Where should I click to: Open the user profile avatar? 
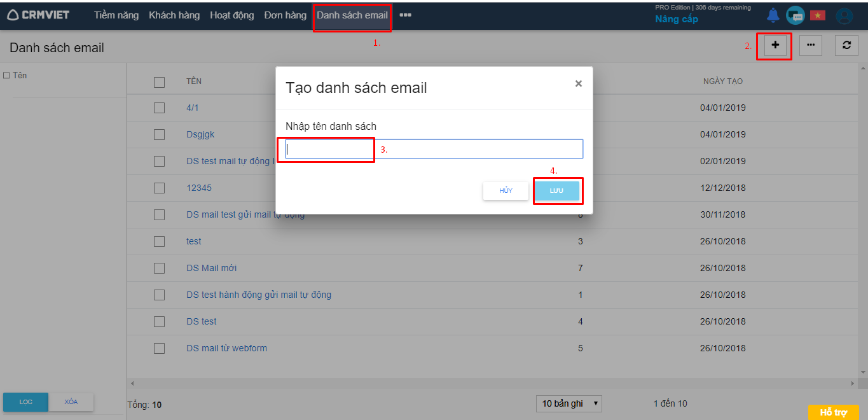click(844, 16)
